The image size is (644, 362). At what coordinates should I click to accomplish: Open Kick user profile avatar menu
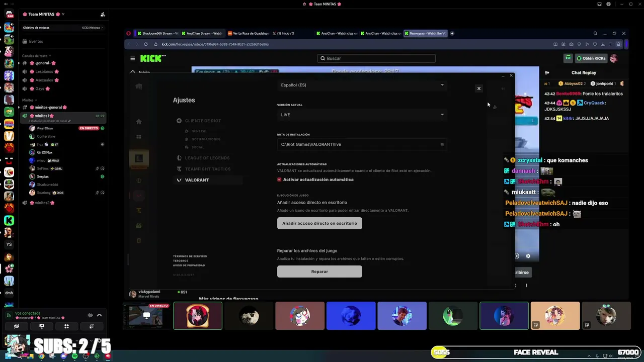[613, 58]
